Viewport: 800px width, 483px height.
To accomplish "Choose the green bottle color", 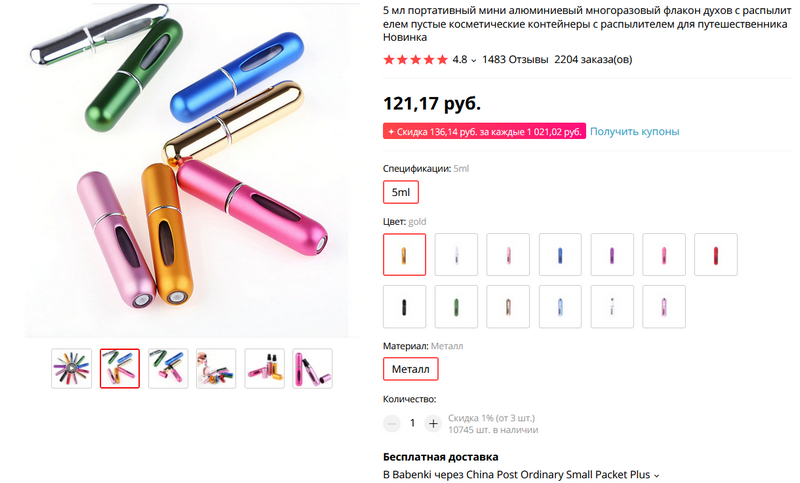I will pos(456,306).
